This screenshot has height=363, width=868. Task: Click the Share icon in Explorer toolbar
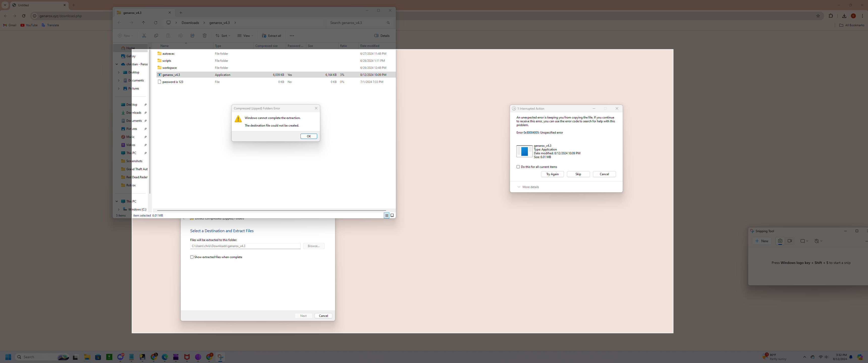point(193,36)
